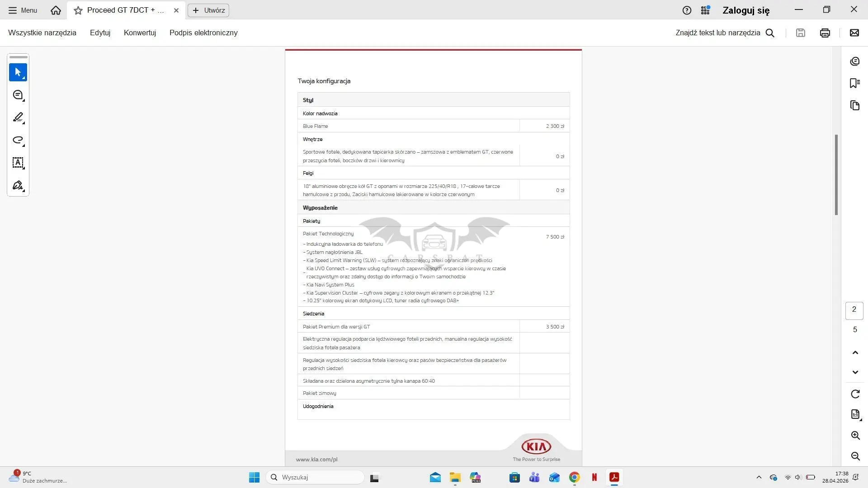The height and width of the screenshot is (488, 868).
Task: Open the page thumbnails panel
Action: (x=854, y=105)
